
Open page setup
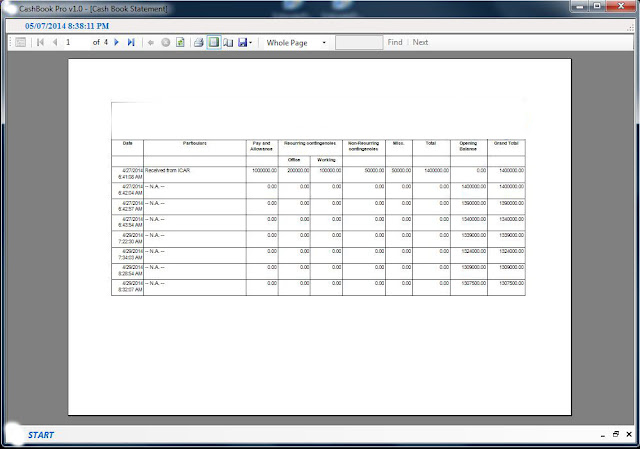(x=228, y=42)
